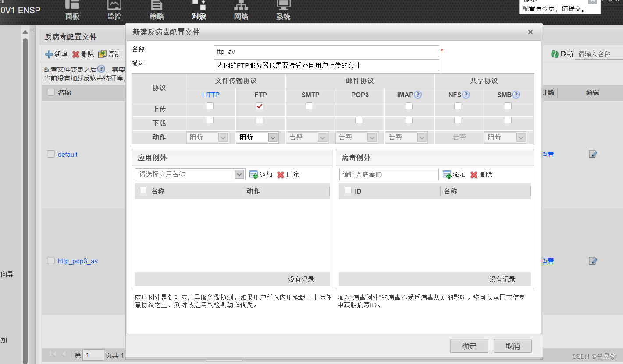The image size is (623, 364).
Task: Switch to the 策略 policy tab
Action: pos(157,10)
